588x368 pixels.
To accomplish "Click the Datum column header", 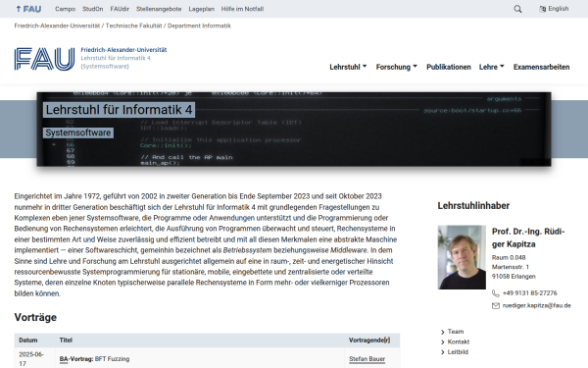I will tap(28, 341).
